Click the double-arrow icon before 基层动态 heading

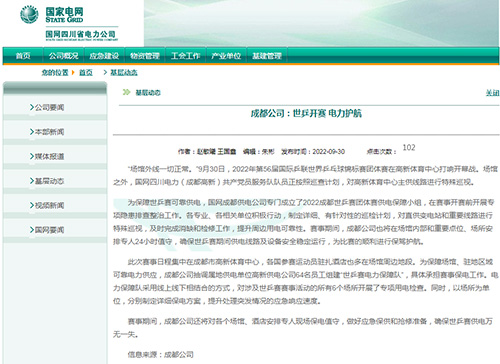coord(127,92)
